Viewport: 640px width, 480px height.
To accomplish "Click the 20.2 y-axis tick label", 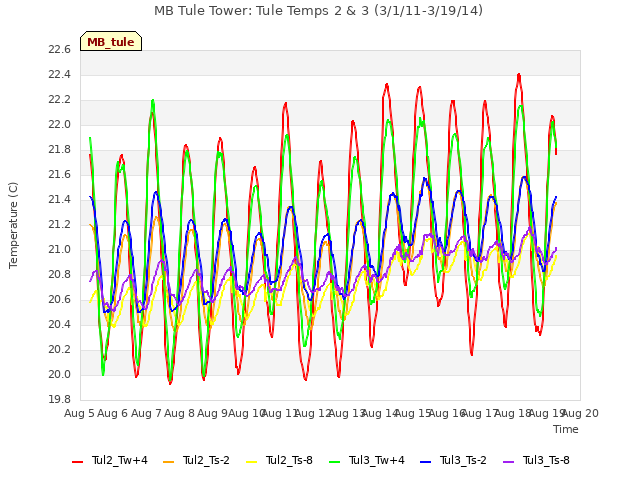I will click(x=60, y=350).
